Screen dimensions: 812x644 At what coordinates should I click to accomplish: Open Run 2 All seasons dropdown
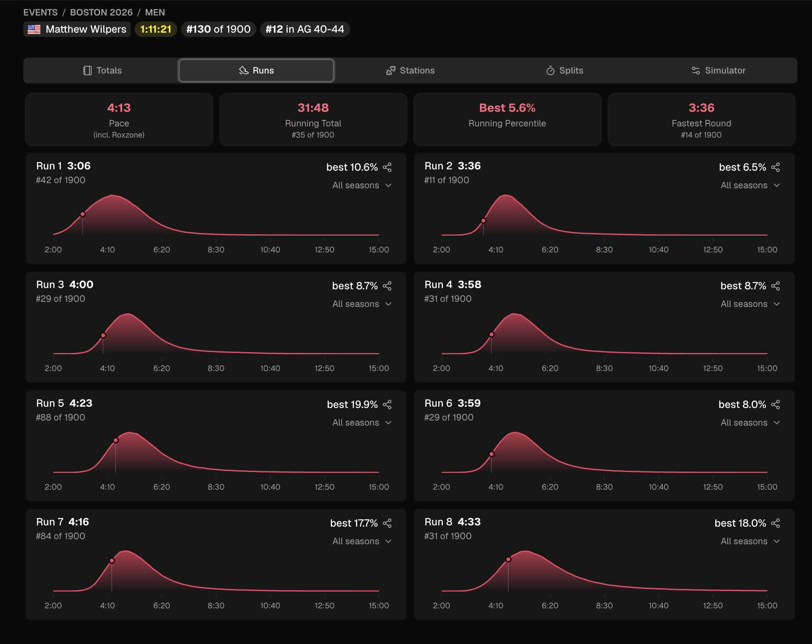tap(750, 185)
